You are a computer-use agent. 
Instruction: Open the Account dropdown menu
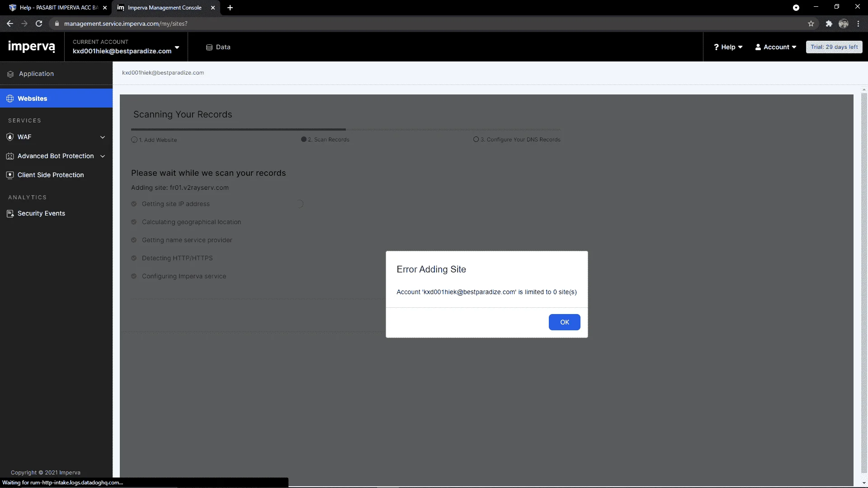pos(776,47)
